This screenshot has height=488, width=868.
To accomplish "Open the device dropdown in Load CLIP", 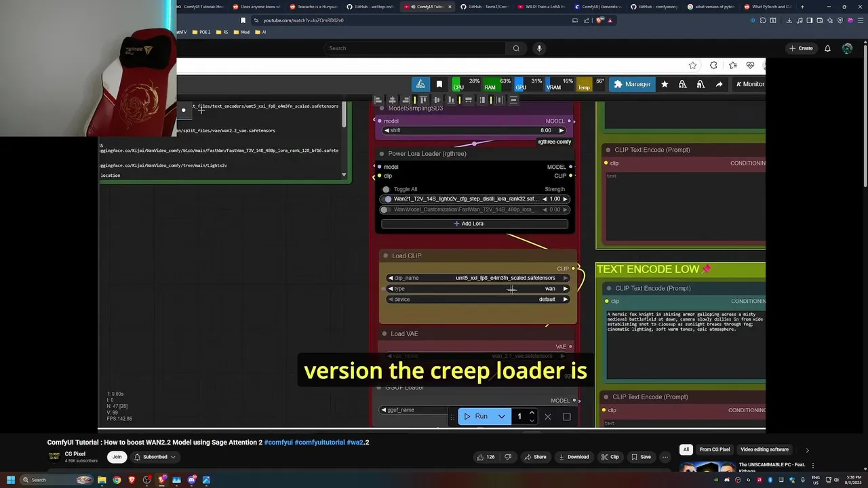I will tap(478, 300).
